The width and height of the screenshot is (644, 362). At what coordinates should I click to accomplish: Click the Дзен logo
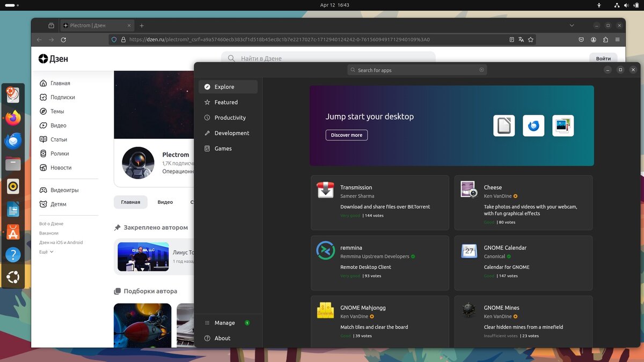(53, 59)
